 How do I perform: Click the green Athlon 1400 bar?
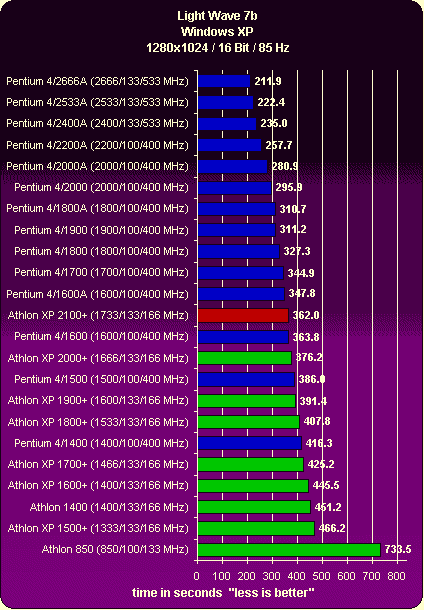[x=254, y=507]
